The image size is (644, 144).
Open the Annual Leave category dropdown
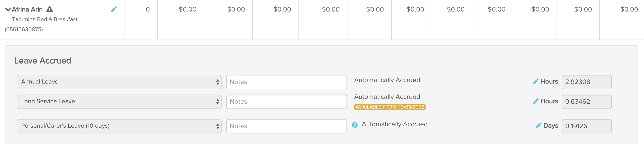pos(119,82)
